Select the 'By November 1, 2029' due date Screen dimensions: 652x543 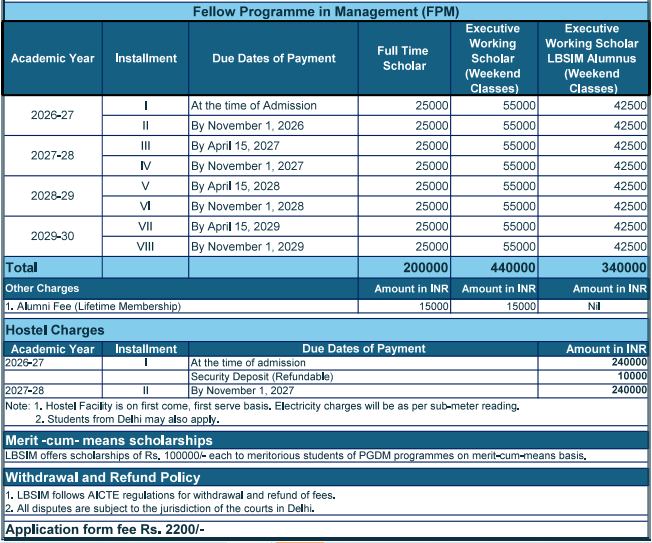pyautogui.click(x=247, y=247)
